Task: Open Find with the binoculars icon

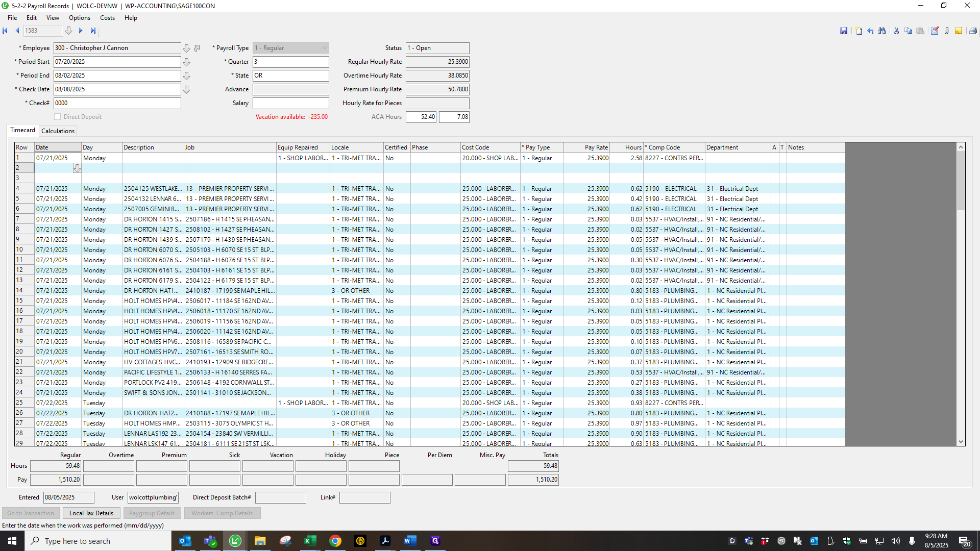Action: [882, 31]
